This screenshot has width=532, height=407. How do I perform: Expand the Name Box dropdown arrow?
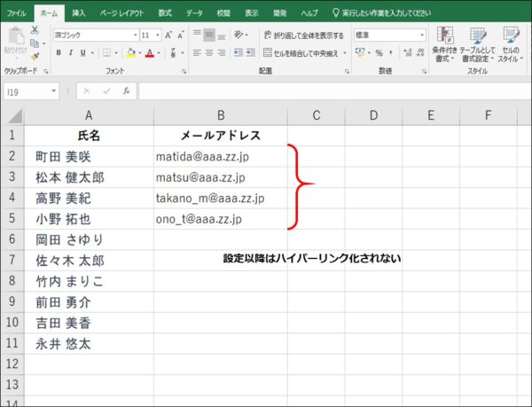click(54, 90)
